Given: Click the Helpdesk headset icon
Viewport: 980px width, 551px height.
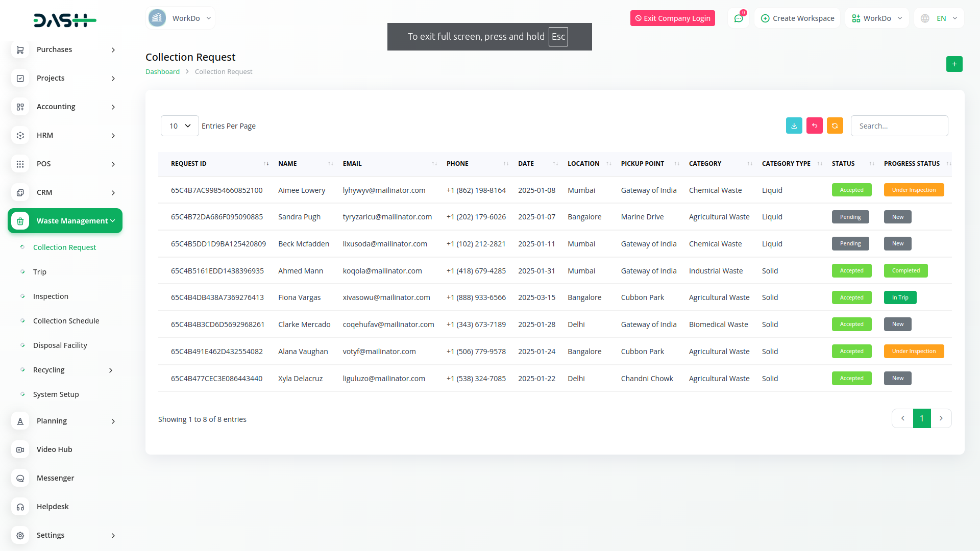Looking at the screenshot, I should (x=20, y=507).
